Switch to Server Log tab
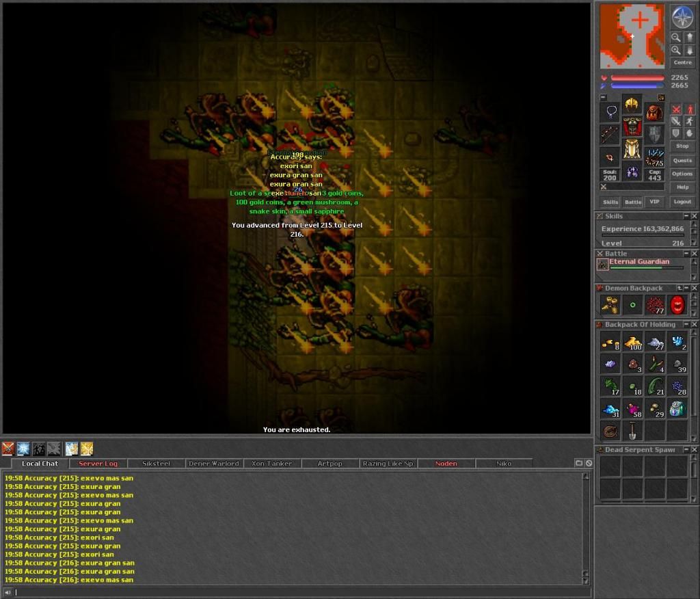The image size is (700, 599). [x=98, y=464]
